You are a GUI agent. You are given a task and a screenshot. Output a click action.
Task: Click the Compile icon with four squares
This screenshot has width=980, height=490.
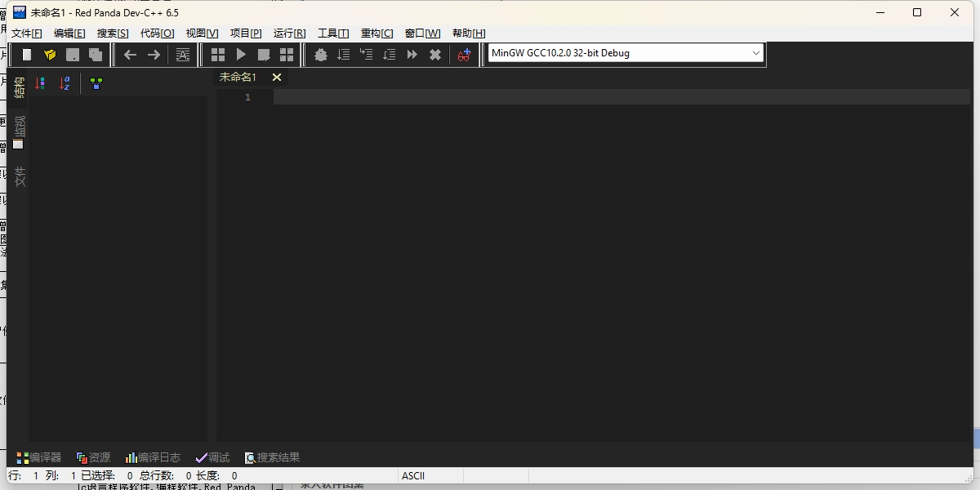tap(218, 55)
